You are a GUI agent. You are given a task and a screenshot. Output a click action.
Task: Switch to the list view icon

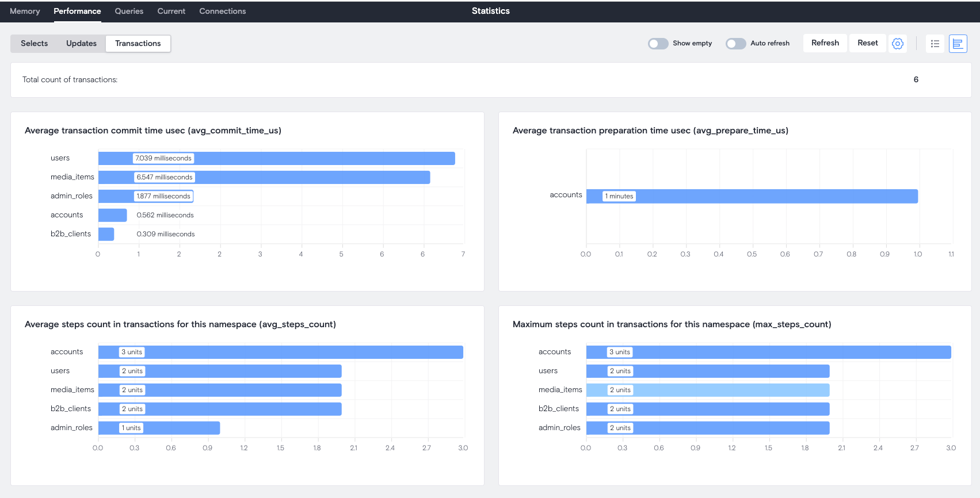[935, 44]
